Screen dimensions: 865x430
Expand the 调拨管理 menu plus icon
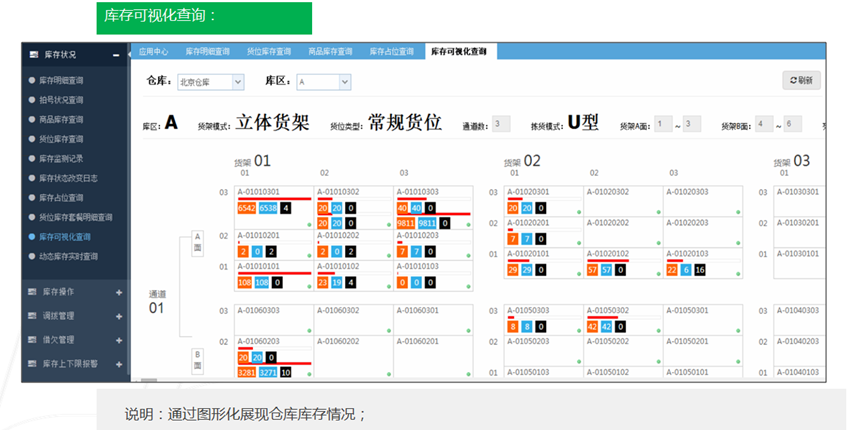pyautogui.click(x=119, y=316)
